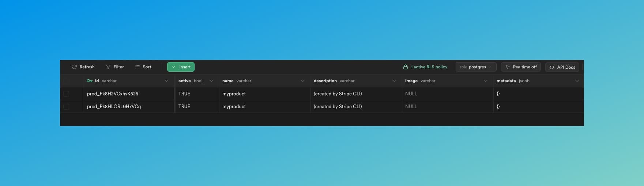The height and width of the screenshot is (186, 644).
Task: Click the API Docs code brackets icon
Action: (x=552, y=67)
